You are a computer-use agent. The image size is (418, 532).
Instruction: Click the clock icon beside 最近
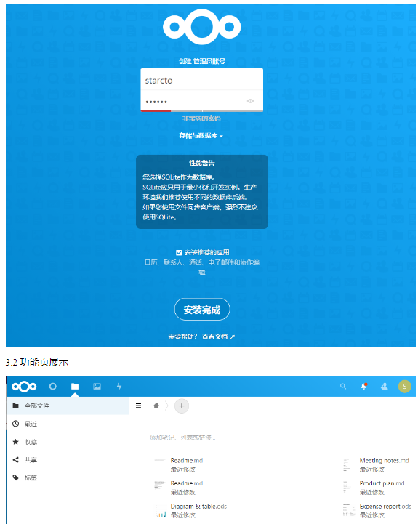click(x=15, y=424)
